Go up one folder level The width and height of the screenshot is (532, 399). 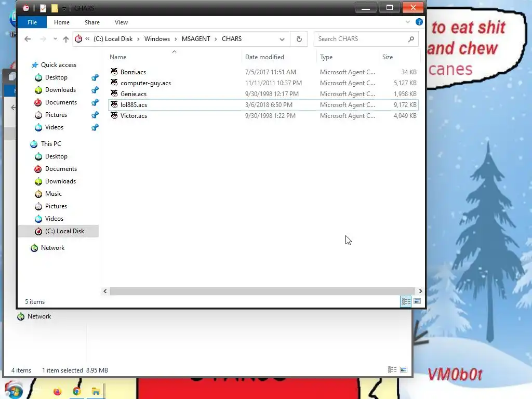pos(66,39)
